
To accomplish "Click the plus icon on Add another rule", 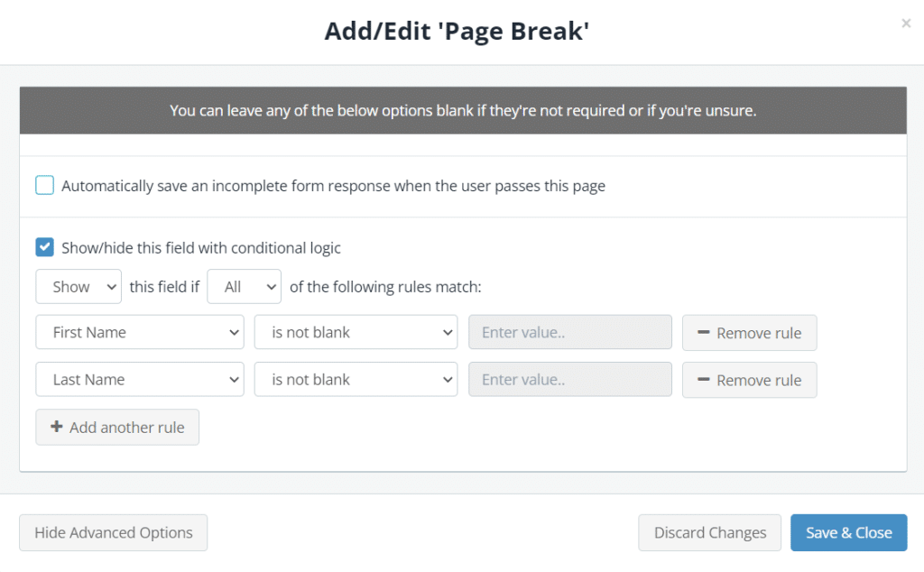I will click(x=59, y=427).
